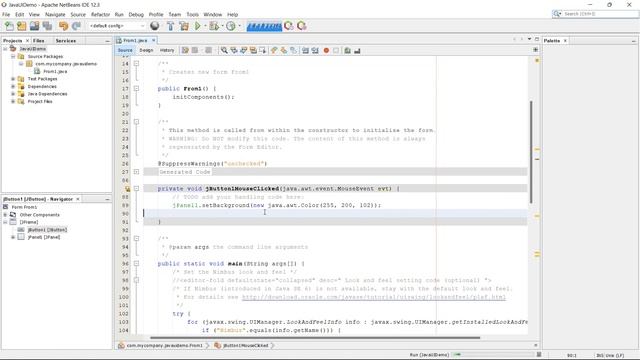Screen dimensions: 640x360
Task: Expand the Dependencies node
Action: pyautogui.click(x=13, y=87)
